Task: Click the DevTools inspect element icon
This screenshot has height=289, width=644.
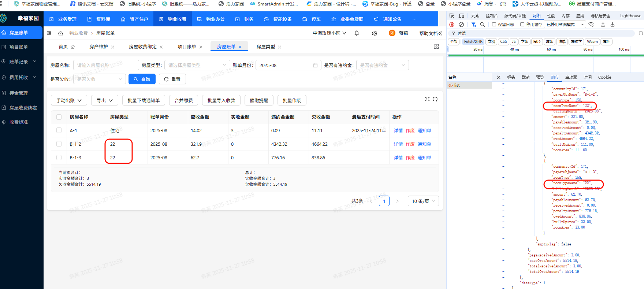Action: (452, 16)
